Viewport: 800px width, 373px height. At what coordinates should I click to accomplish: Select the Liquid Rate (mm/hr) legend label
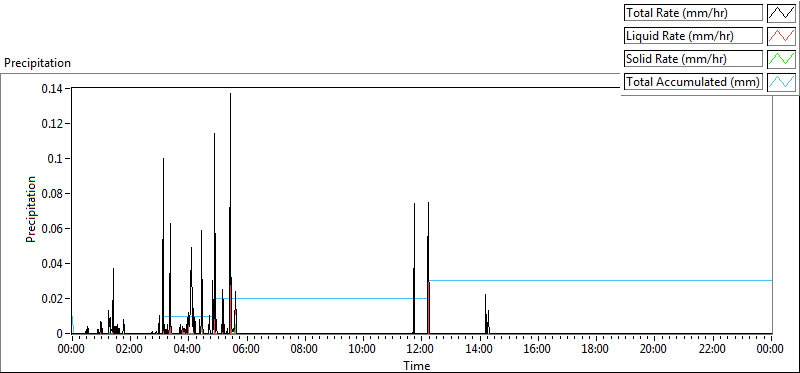point(693,36)
